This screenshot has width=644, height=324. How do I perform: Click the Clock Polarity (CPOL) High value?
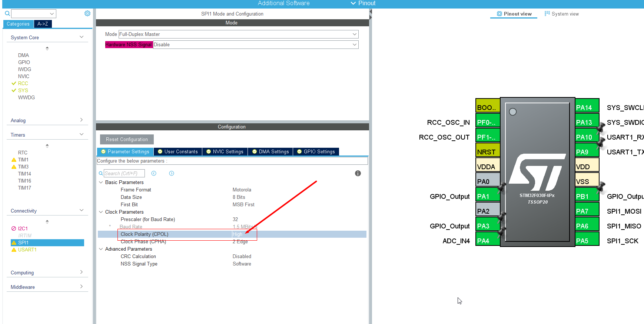pyautogui.click(x=238, y=234)
